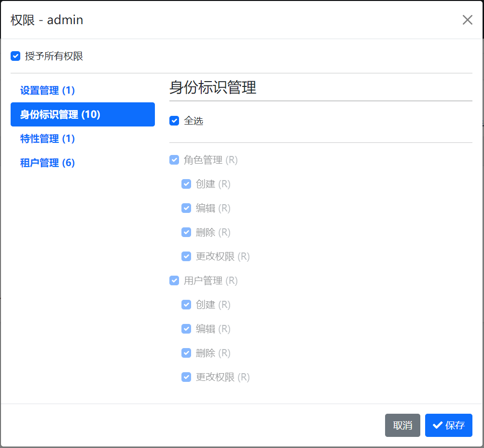Viewport: 484px width, 448px height.
Task: Toggle 更改权限 (R) under 角色管理
Action: (x=186, y=256)
